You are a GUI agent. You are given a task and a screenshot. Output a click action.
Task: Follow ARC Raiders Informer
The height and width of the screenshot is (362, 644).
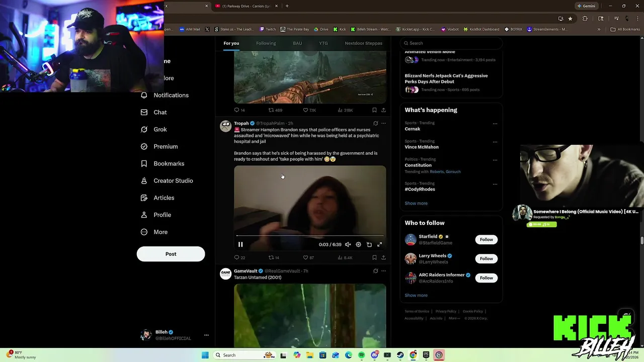(x=486, y=278)
